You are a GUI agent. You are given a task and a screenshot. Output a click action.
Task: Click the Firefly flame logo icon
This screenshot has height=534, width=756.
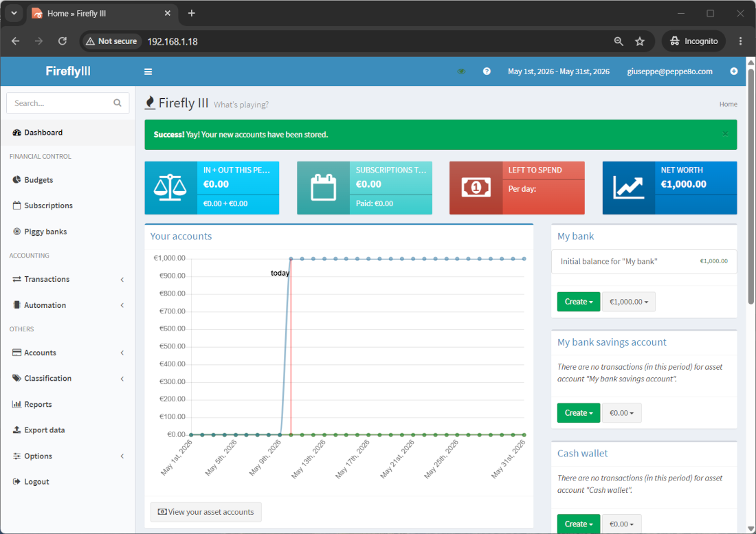(151, 102)
